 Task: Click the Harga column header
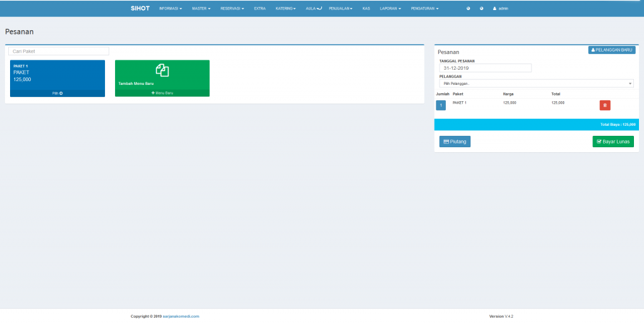pos(508,94)
